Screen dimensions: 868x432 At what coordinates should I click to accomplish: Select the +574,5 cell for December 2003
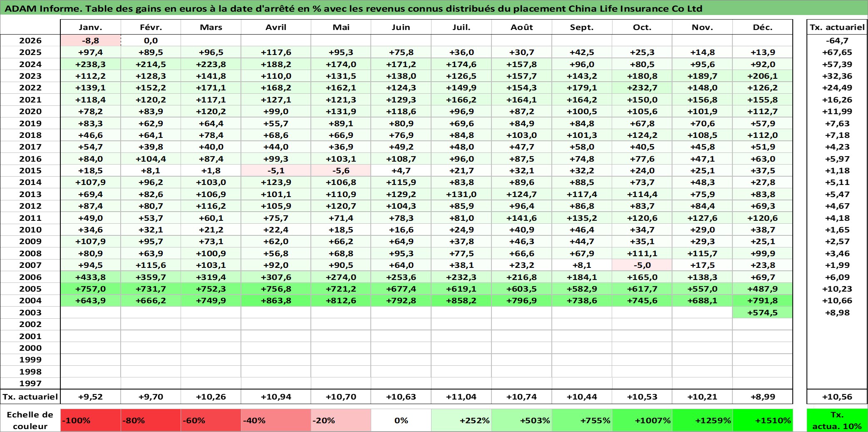[762, 312]
